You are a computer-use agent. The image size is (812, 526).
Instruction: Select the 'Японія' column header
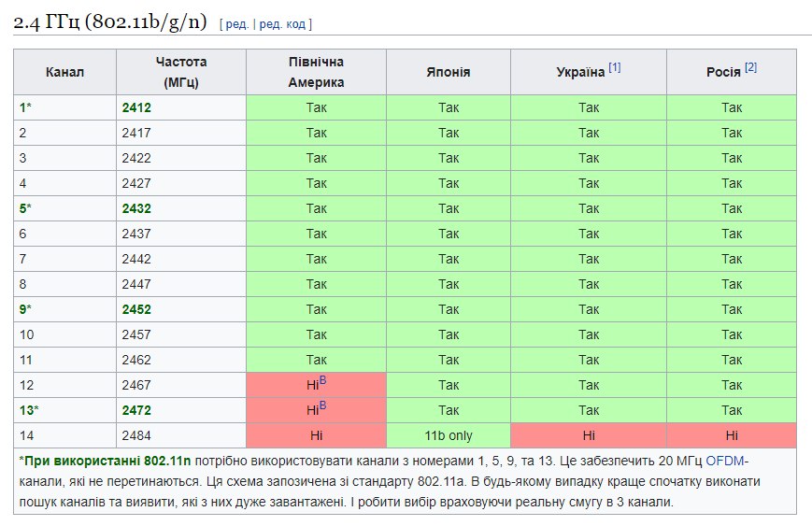(449, 72)
